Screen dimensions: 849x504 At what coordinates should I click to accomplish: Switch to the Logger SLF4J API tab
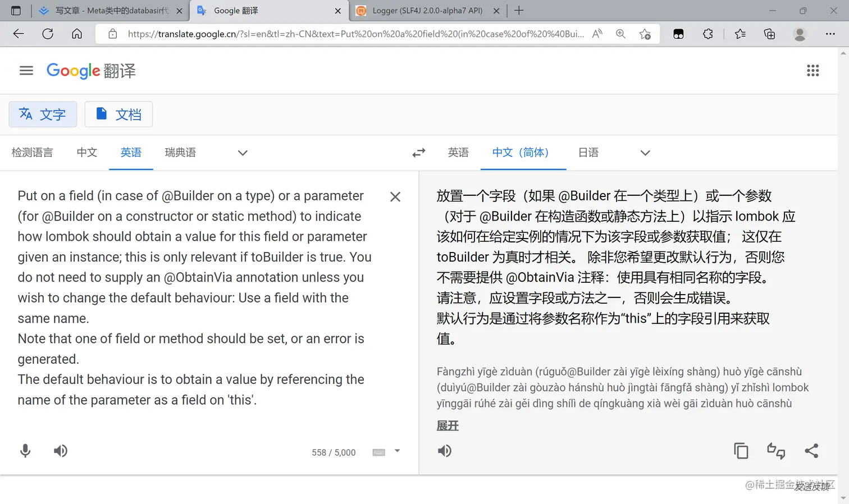[427, 11]
